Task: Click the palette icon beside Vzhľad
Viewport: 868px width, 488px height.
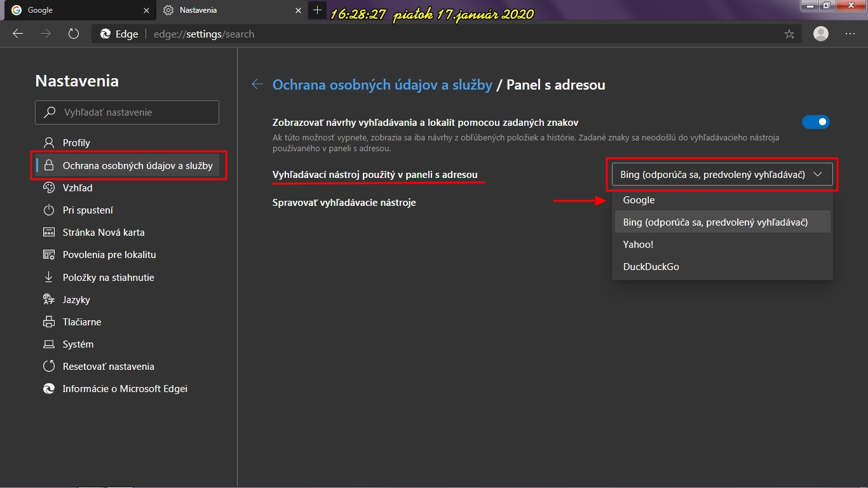Action: coord(49,187)
